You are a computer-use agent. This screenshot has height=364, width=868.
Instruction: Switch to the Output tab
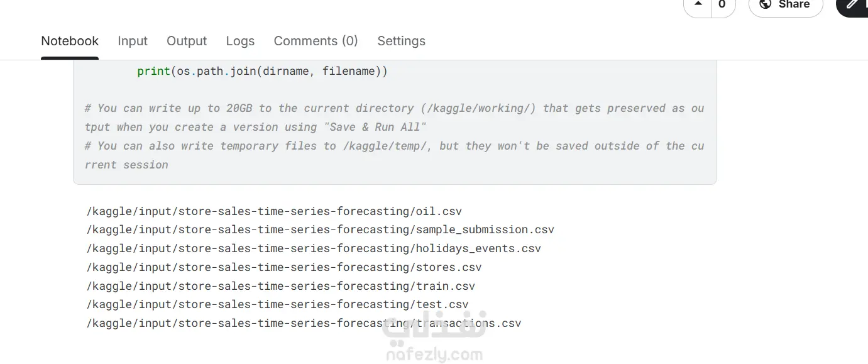(x=187, y=41)
